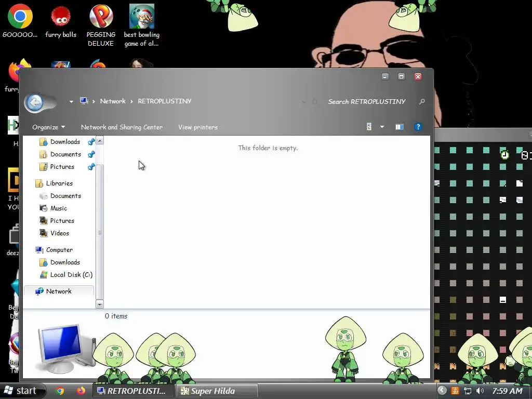
Task: Click the Explorer Back button
Action: pyautogui.click(x=35, y=102)
